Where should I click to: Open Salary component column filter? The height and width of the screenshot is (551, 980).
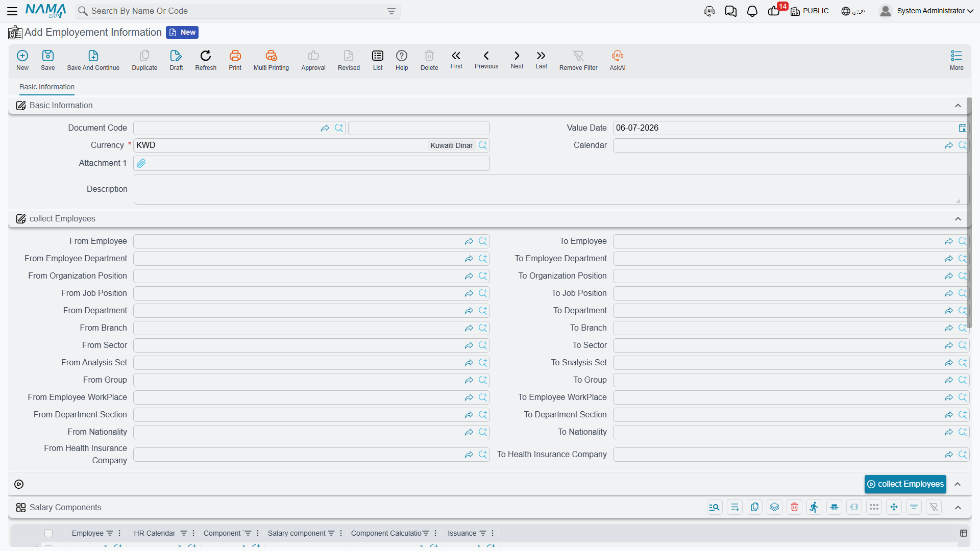[331, 533]
